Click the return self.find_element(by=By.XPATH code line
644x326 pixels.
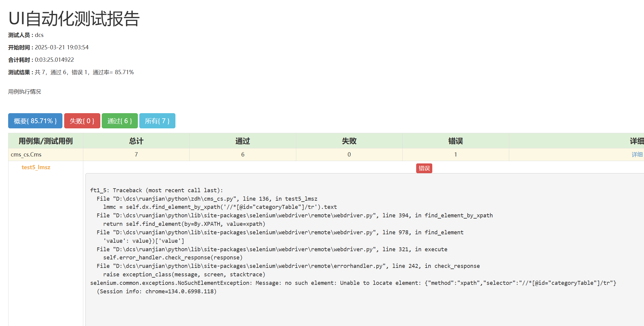(x=184, y=224)
